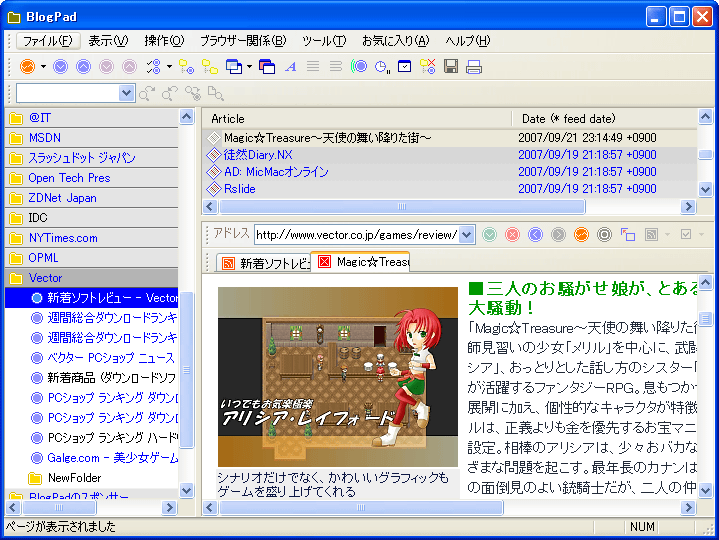Image resolution: width=719 pixels, height=540 pixels.
Task: Select the Galge.com feed item
Action: (104, 458)
